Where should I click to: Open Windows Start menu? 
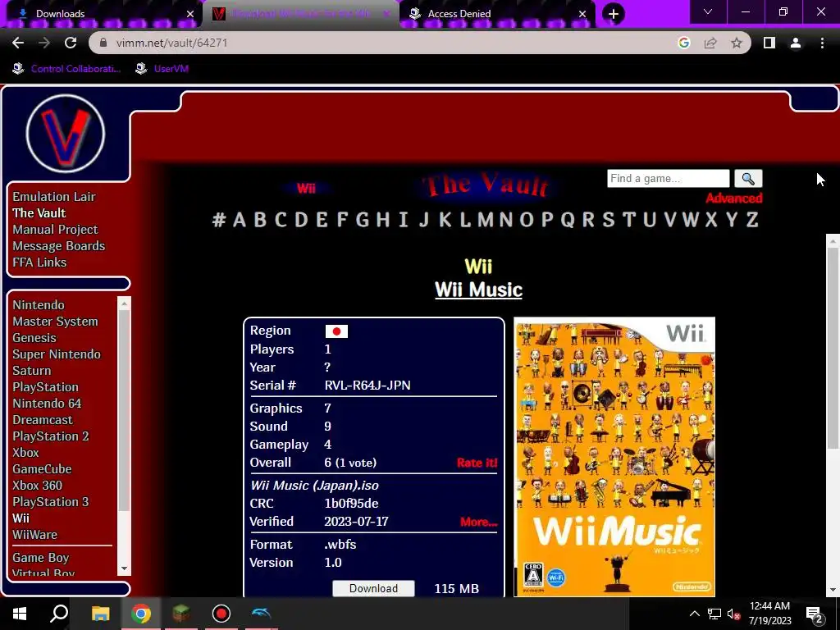(20, 614)
